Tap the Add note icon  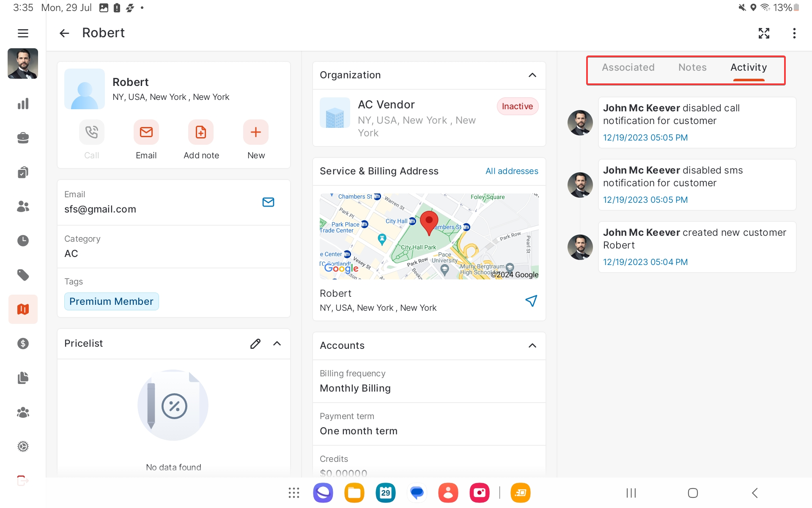tap(201, 132)
